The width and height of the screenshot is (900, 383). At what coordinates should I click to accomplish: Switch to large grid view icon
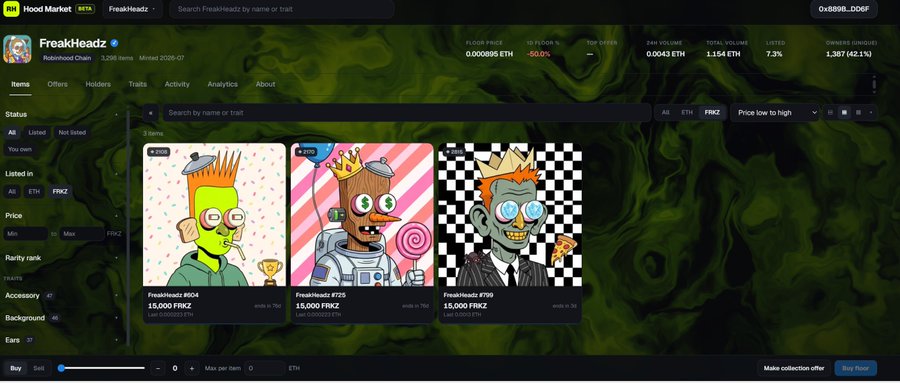coord(844,113)
